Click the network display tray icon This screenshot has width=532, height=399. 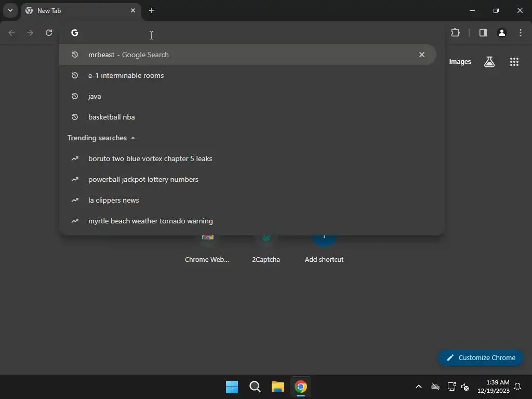(451, 387)
